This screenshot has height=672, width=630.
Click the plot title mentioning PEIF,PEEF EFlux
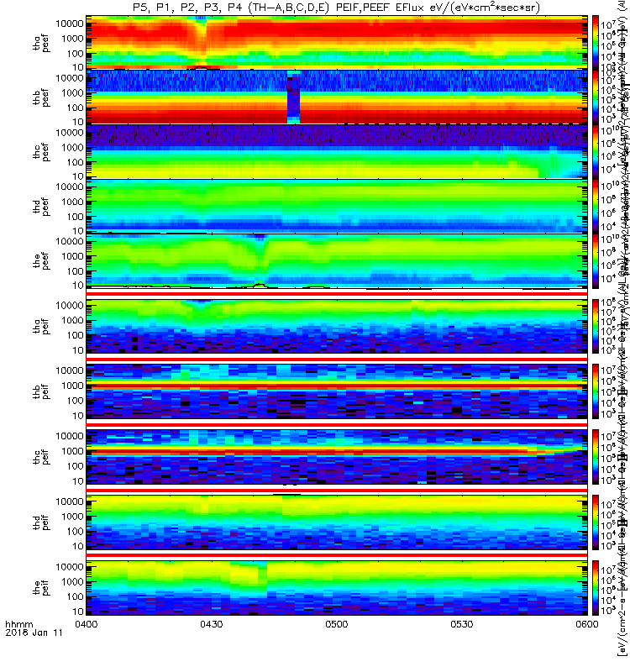coord(335,8)
